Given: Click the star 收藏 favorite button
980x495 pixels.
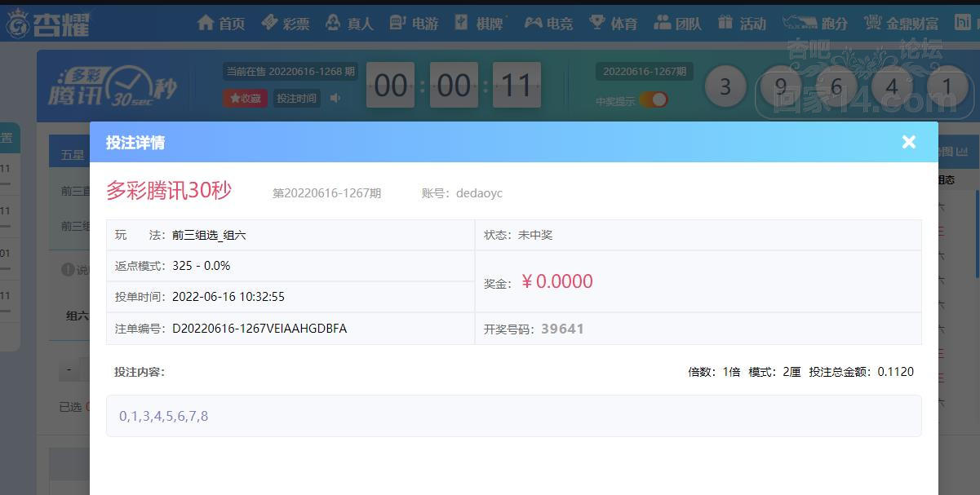Looking at the screenshot, I should pos(245,98).
